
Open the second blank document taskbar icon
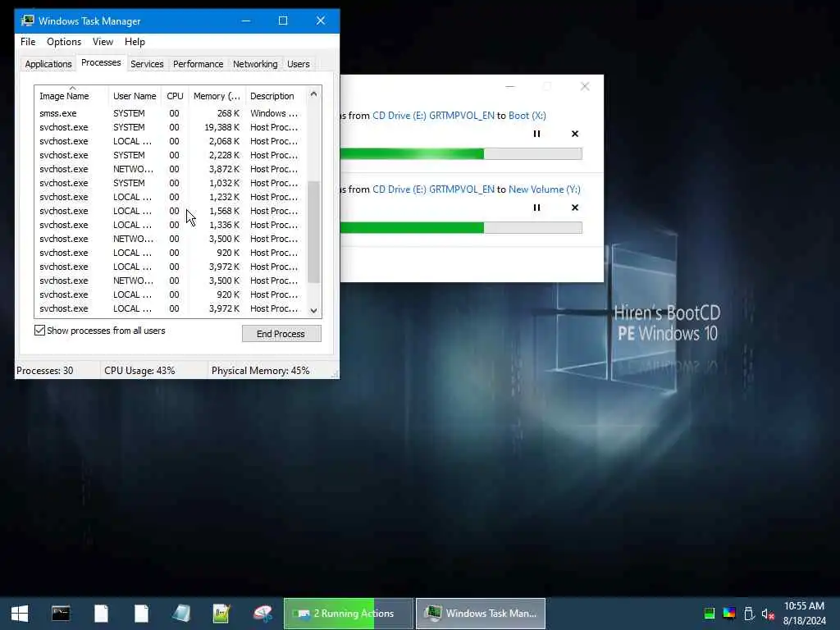[x=141, y=614]
